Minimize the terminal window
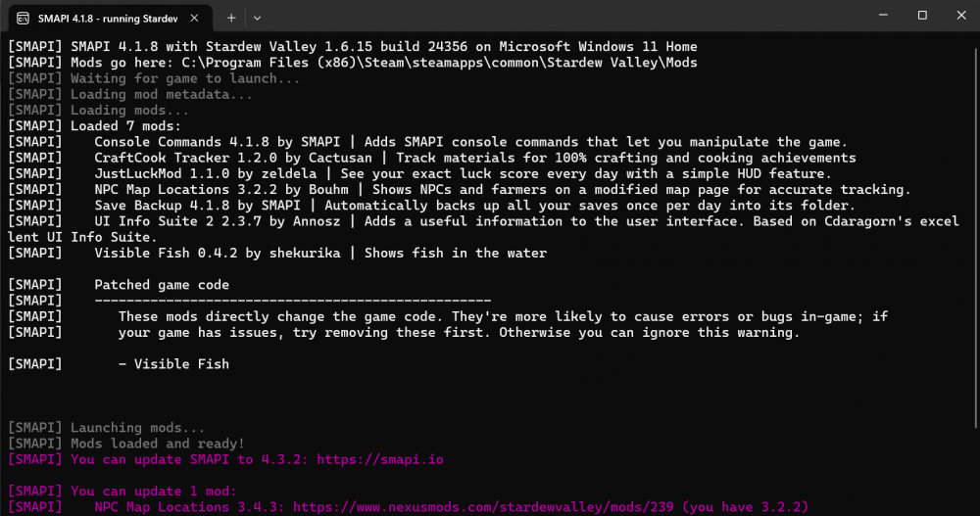980x516 pixels. (x=878, y=16)
